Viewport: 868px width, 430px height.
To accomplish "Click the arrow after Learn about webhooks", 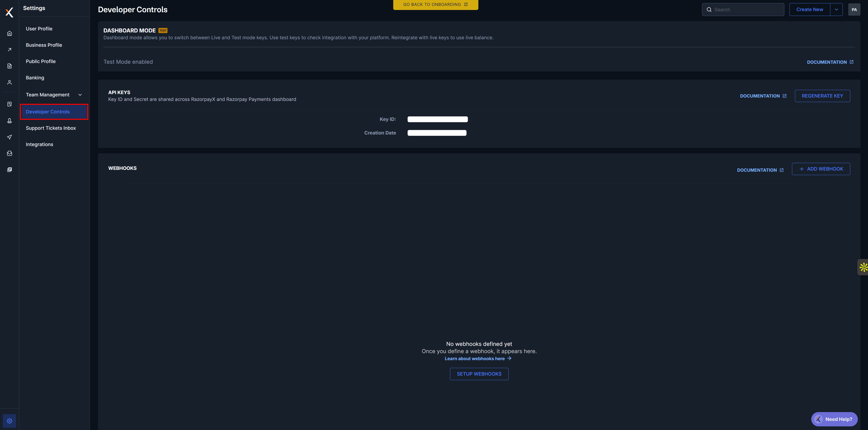I will click(509, 359).
